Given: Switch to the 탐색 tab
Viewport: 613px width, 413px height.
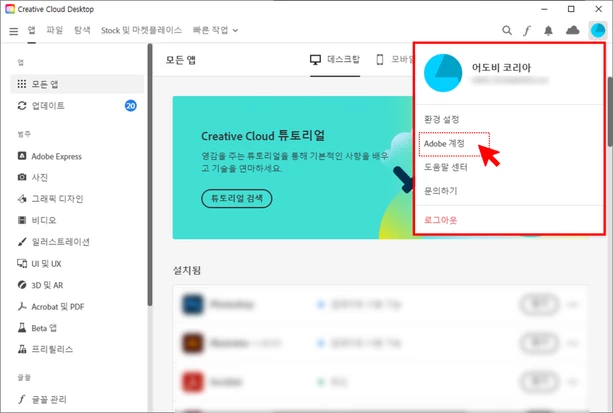Looking at the screenshot, I should point(82,30).
